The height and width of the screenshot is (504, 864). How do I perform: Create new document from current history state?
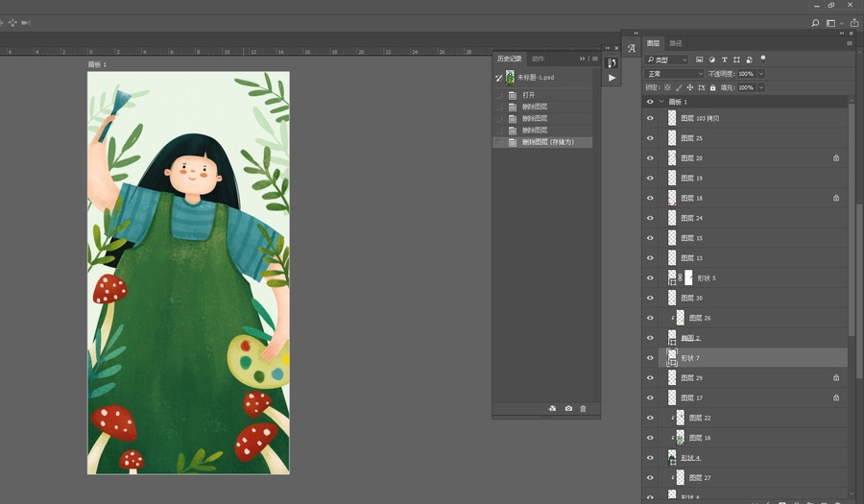552,409
